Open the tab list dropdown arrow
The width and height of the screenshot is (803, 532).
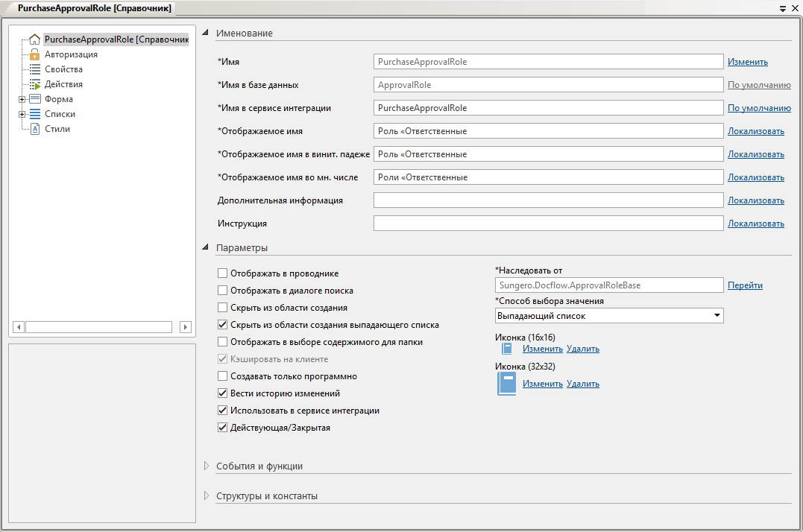782,7
